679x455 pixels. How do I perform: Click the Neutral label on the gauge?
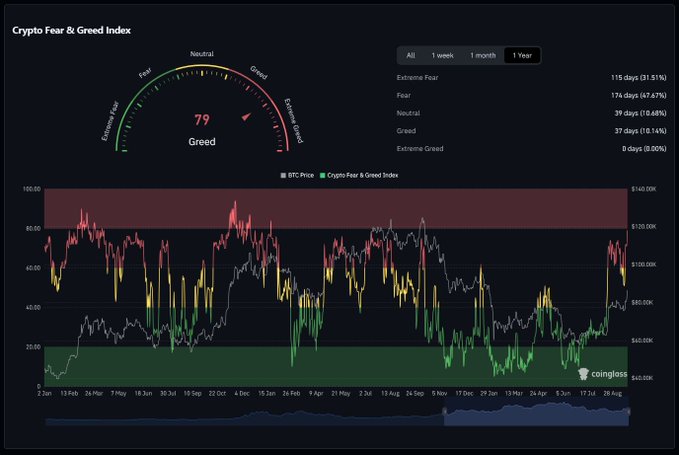(202, 54)
